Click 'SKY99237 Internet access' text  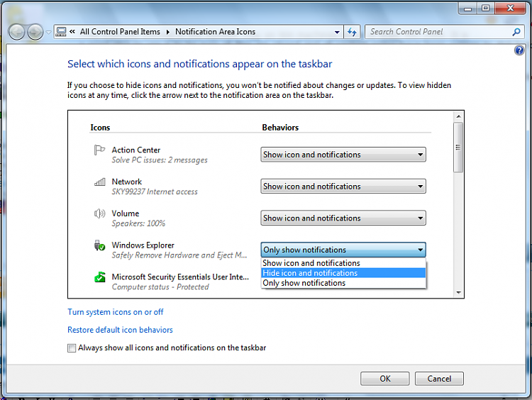(155, 191)
